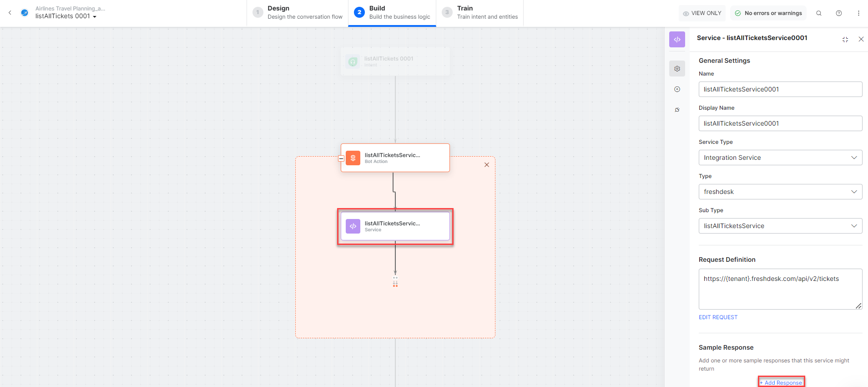Open the gear settings tab in side panel
The width and height of the screenshot is (868, 387).
coord(677,69)
